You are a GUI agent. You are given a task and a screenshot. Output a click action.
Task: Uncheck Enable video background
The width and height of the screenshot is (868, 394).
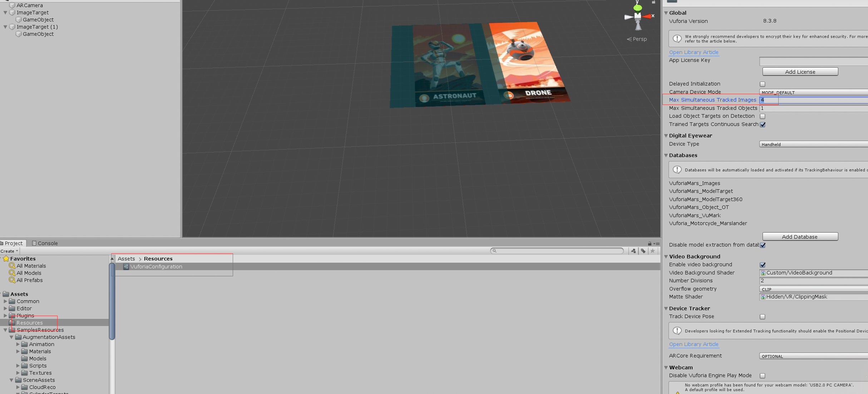point(763,265)
